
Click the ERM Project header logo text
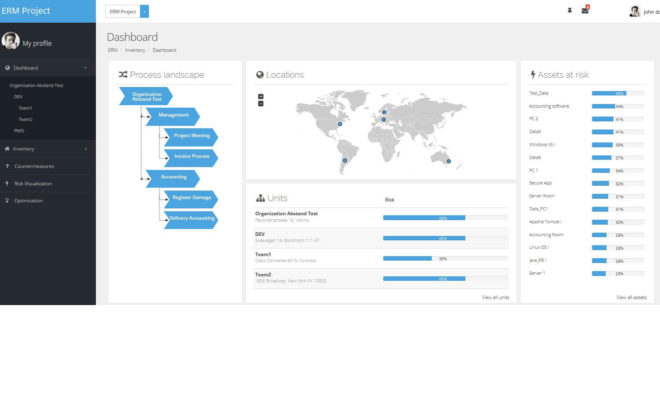(26, 11)
